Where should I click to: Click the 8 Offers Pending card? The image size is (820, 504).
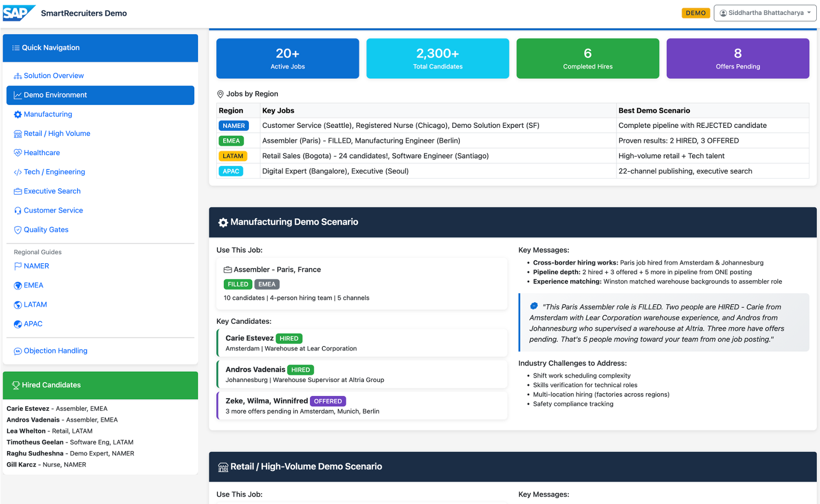(738, 58)
